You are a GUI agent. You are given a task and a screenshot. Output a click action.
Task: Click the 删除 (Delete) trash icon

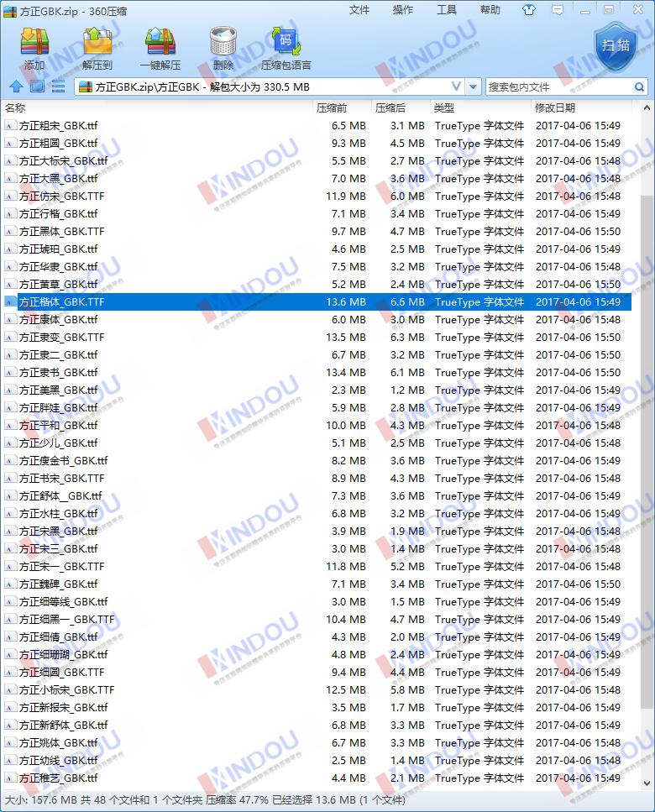pyautogui.click(x=223, y=47)
